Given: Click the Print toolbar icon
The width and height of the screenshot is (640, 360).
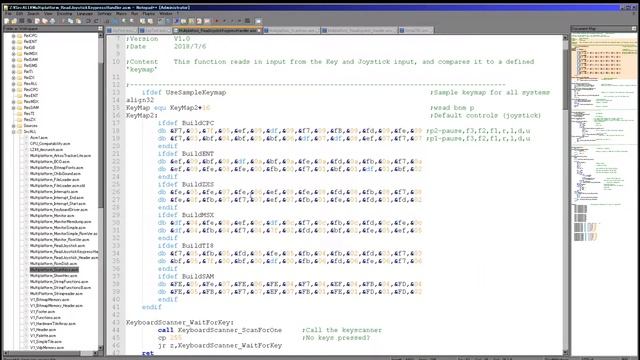Looking at the screenshot, I should (52, 21).
